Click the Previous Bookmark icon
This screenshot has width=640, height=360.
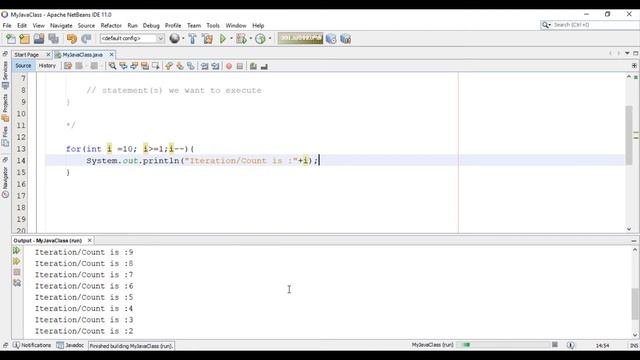tap(169, 66)
